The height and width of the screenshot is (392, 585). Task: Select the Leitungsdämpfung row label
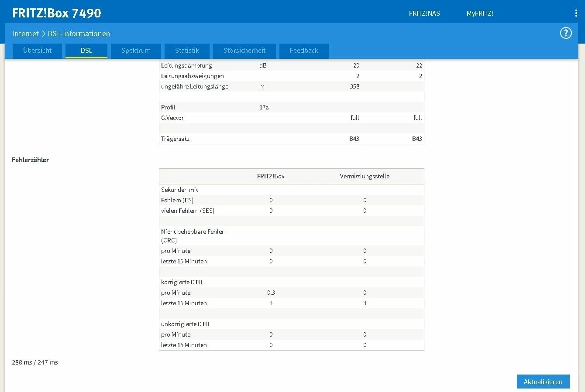186,65
